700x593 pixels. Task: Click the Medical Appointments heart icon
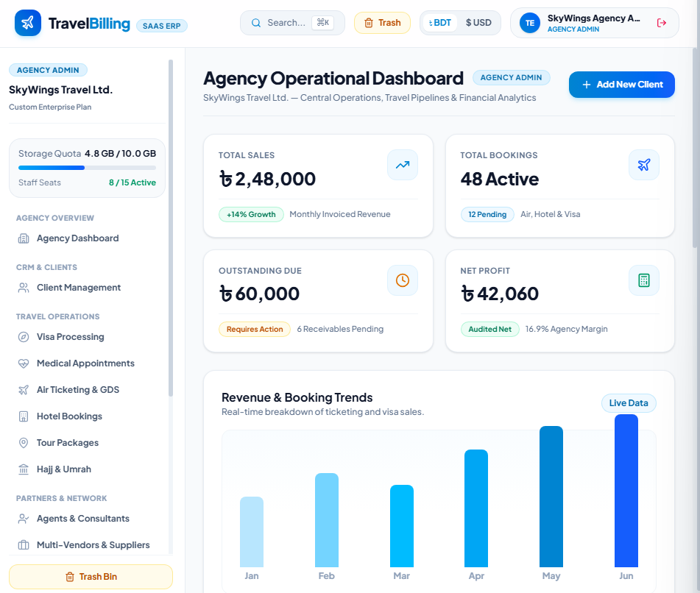coord(24,363)
